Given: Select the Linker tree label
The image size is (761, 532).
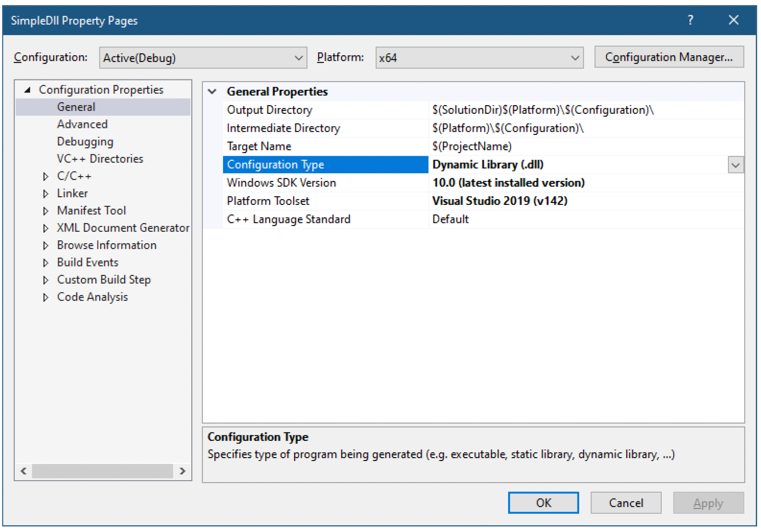Looking at the screenshot, I should pos(72,193).
